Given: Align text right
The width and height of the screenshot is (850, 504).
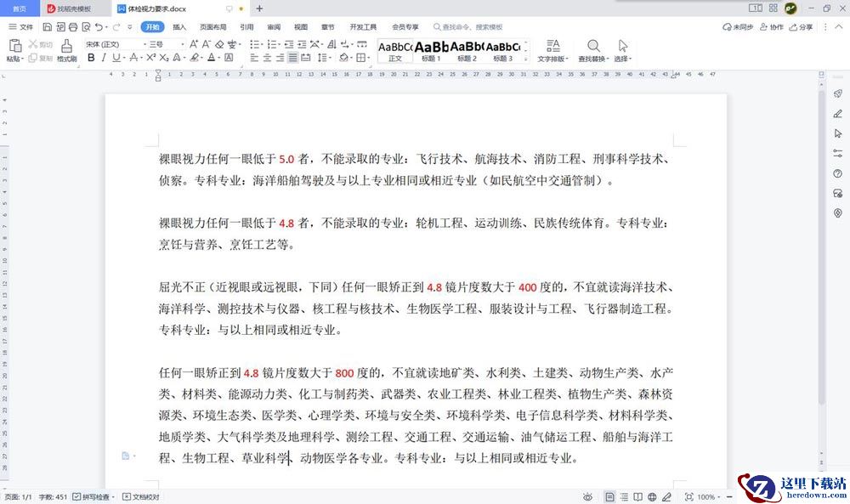Looking at the screenshot, I should pyautogui.click(x=280, y=58).
